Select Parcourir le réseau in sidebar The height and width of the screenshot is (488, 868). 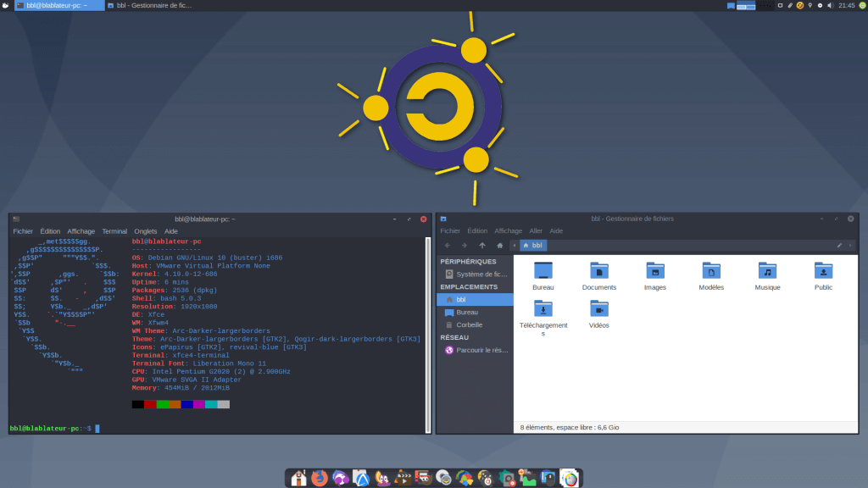click(475, 350)
